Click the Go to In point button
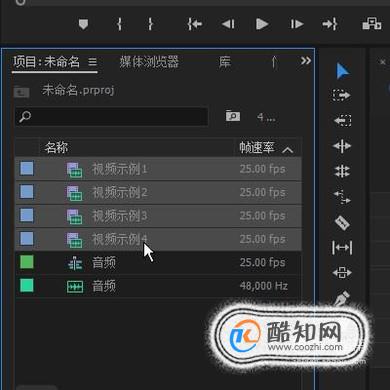This screenshot has height=390, width=390. (x=195, y=24)
